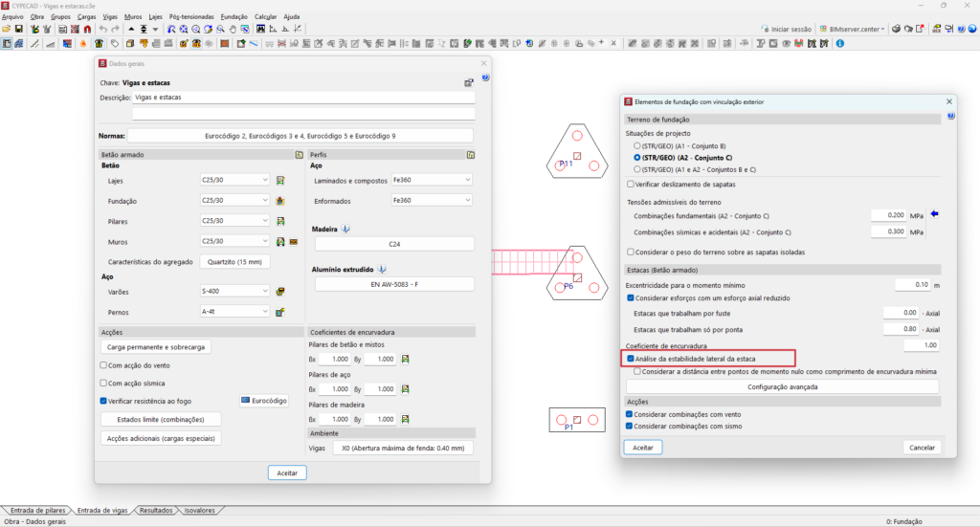Save project with floppy disk icon
Viewport: 980px width, 527px height.
pos(19,29)
